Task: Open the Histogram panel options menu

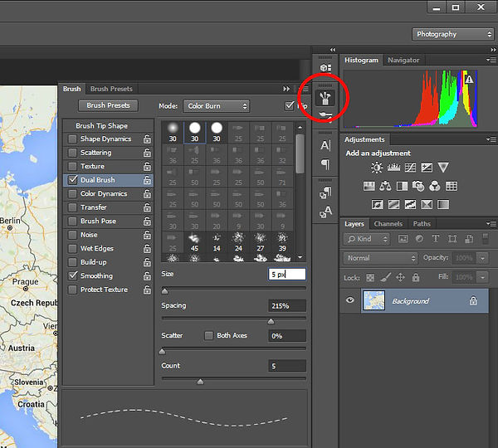Action: pyautogui.click(x=491, y=60)
